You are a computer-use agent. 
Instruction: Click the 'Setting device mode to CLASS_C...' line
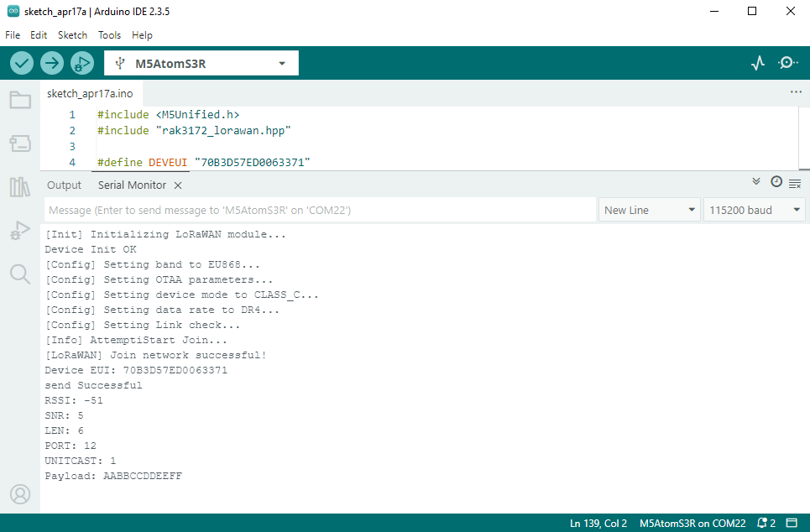point(182,295)
